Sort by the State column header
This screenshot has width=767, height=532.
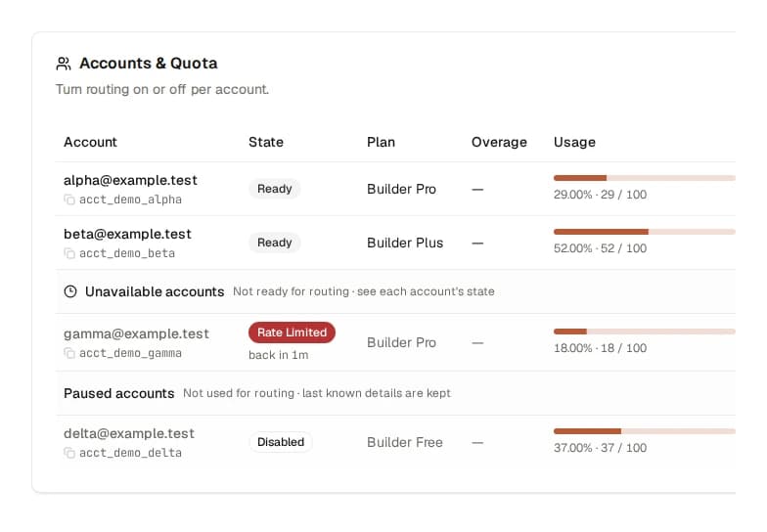pos(266,143)
